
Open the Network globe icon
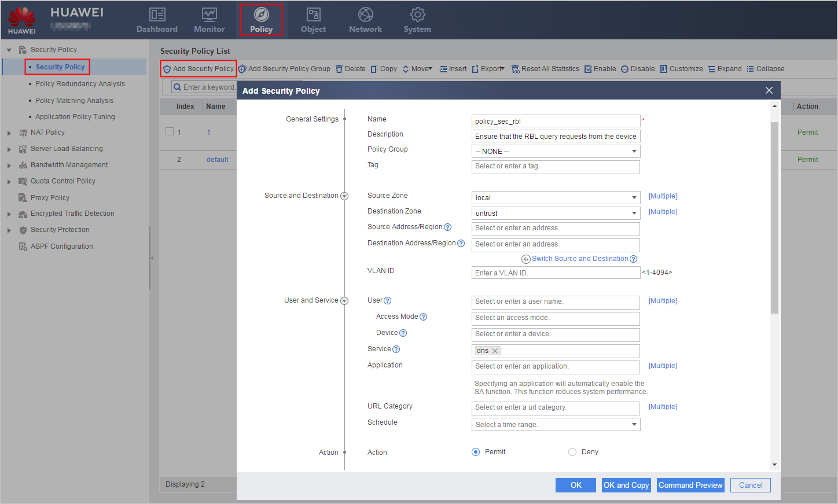(x=365, y=14)
